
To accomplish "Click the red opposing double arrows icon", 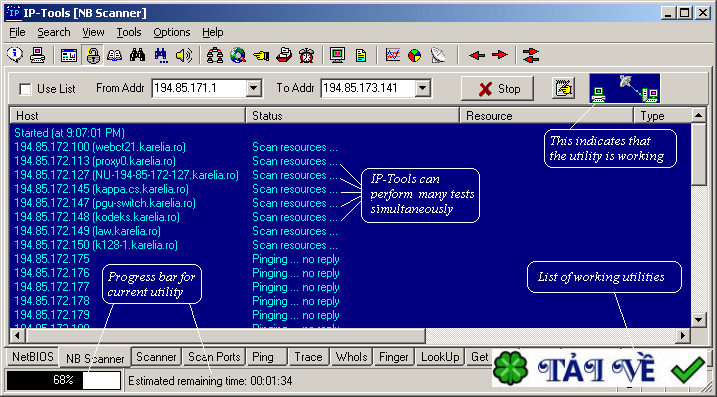I will pyautogui.click(x=531, y=55).
